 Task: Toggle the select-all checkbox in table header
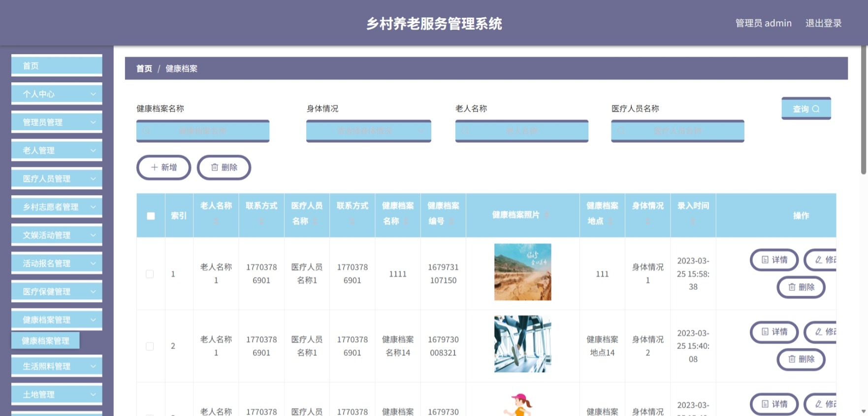tap(151, 215)
